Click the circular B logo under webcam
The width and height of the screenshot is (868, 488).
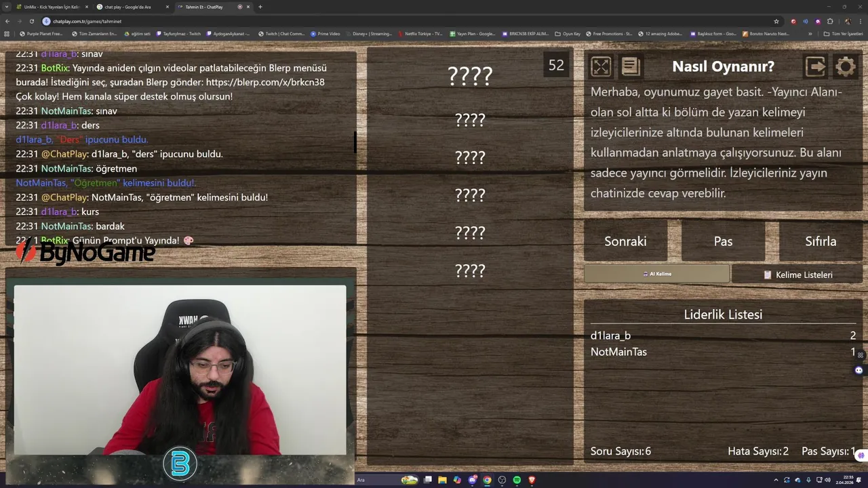(x=180, y=464)
